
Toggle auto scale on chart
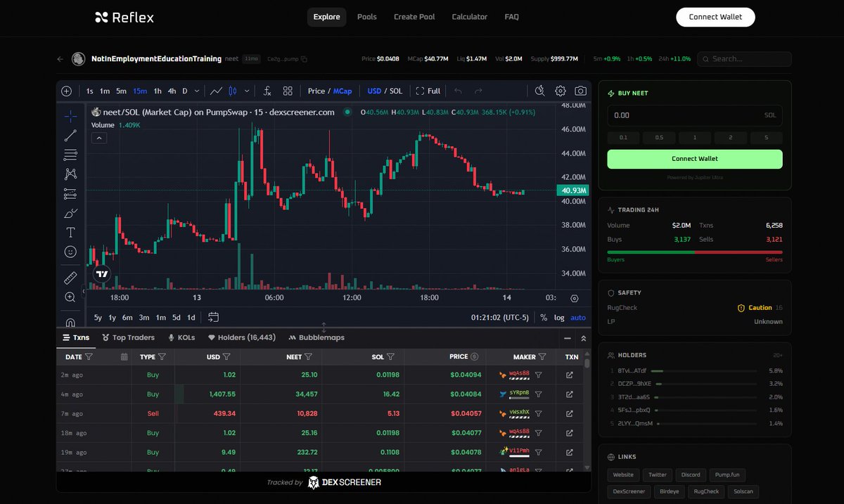tap(577, 318)
